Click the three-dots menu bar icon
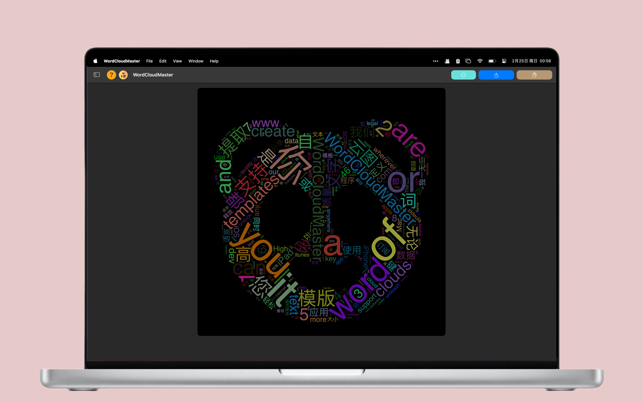Image resolution: width=643 pixels, height=402 pixels. click(436, 61)
